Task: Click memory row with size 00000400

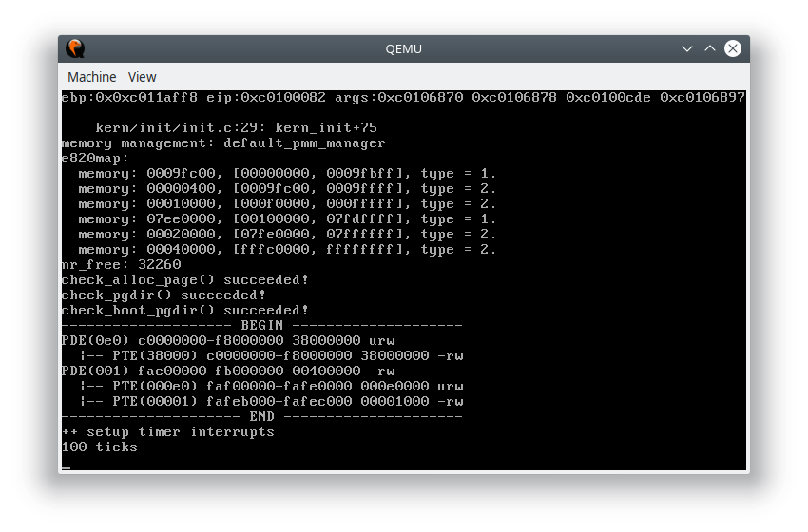Action: click(x=287, y=188)
